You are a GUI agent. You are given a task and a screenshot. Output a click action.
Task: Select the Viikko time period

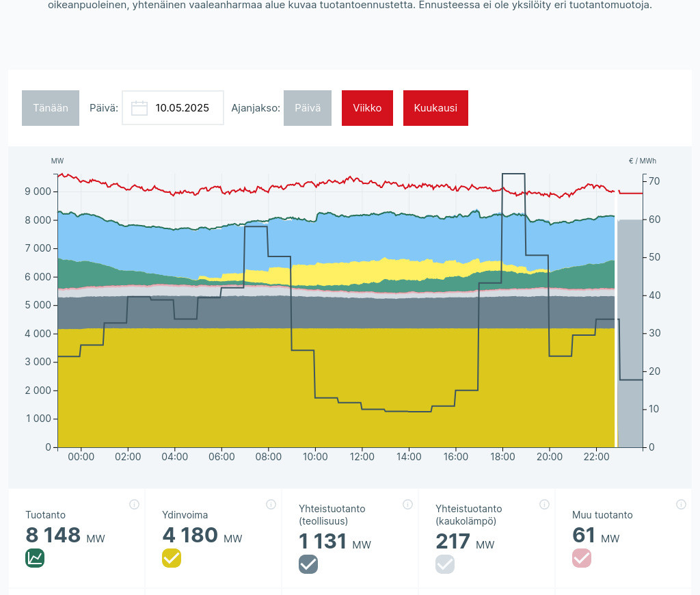tap(367, 108)
